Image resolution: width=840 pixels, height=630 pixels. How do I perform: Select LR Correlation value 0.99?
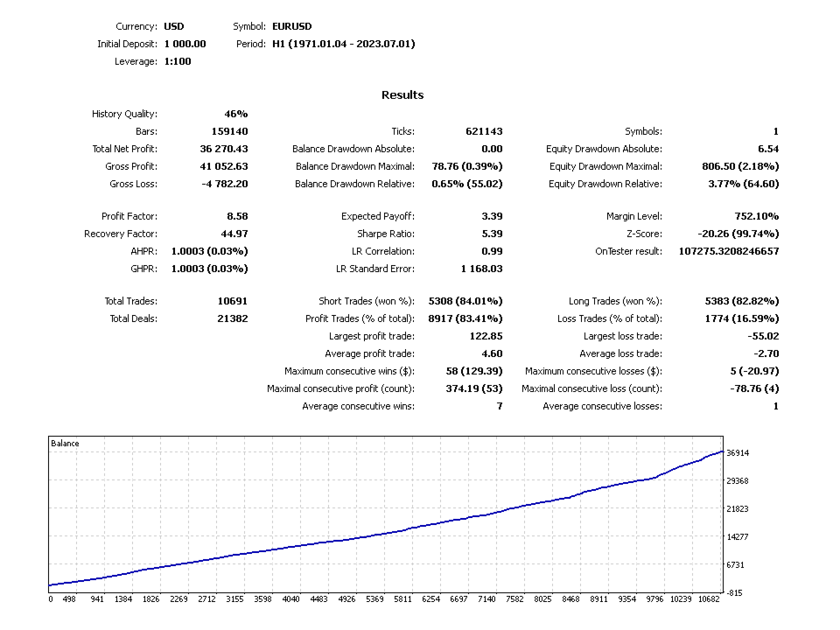click(x=492, y=251)
